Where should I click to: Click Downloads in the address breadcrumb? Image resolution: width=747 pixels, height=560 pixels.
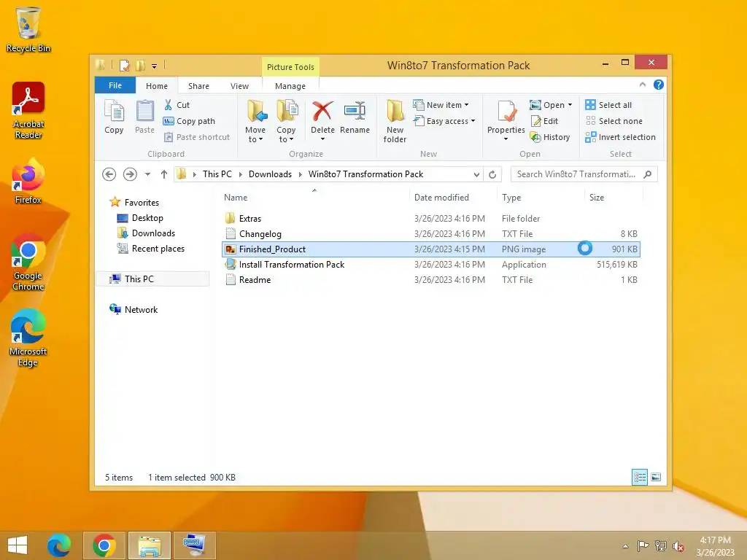click(x=270, y=174)
